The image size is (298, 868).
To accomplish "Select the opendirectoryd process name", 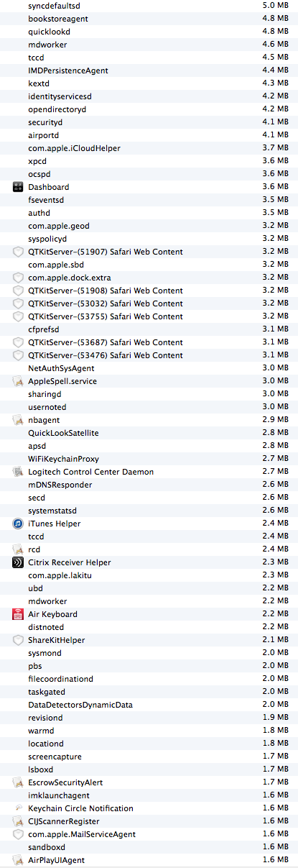I will [57, 109].
